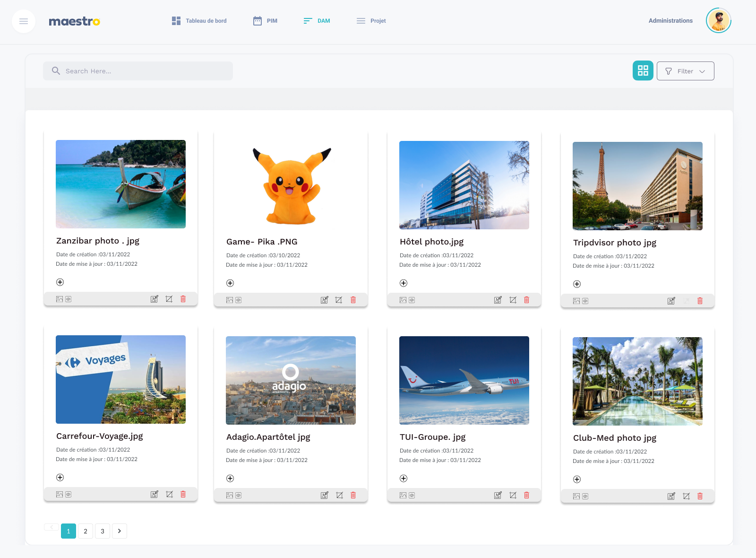Expand plus details on Club-Med photo
This screenshot has height=558, width=756.
[x=577, y=479]
